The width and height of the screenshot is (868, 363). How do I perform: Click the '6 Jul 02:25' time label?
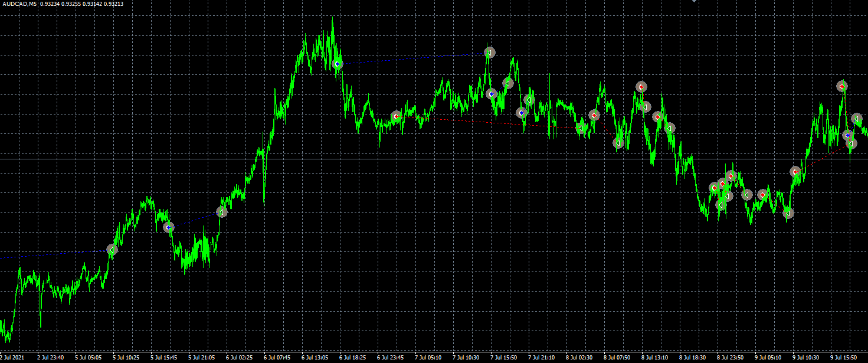(x=239, y=357)
